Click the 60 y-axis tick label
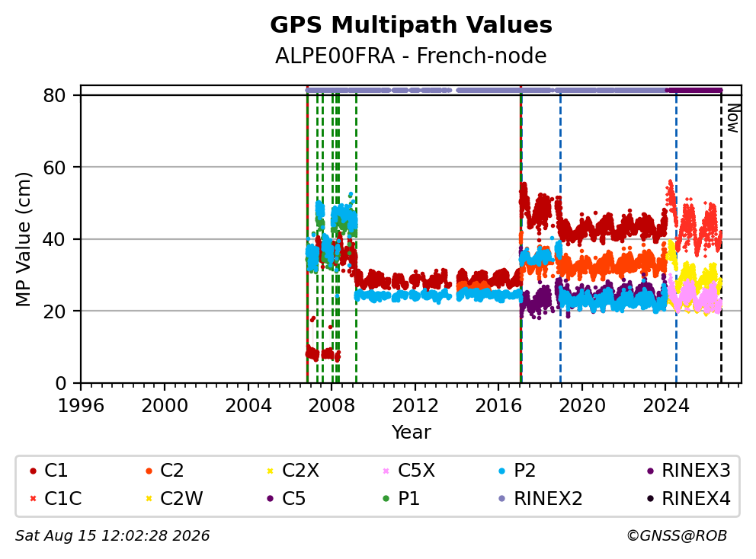756x559 pixels. (x=54, y=168)
